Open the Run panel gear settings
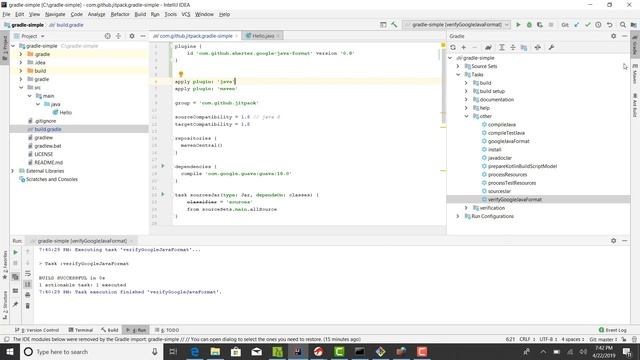 (x=613, y=241)
